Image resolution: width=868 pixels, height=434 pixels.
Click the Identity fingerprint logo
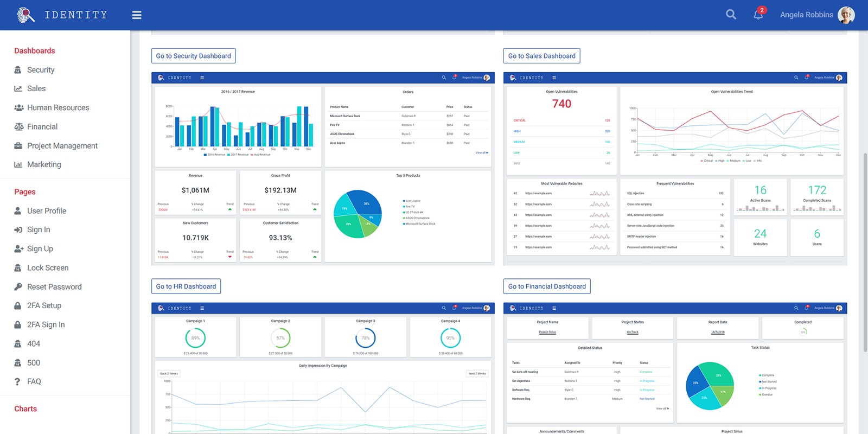[25, 15]
